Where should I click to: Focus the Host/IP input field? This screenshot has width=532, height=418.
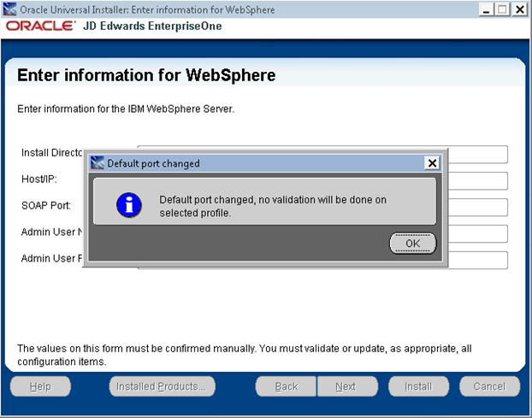477,181
